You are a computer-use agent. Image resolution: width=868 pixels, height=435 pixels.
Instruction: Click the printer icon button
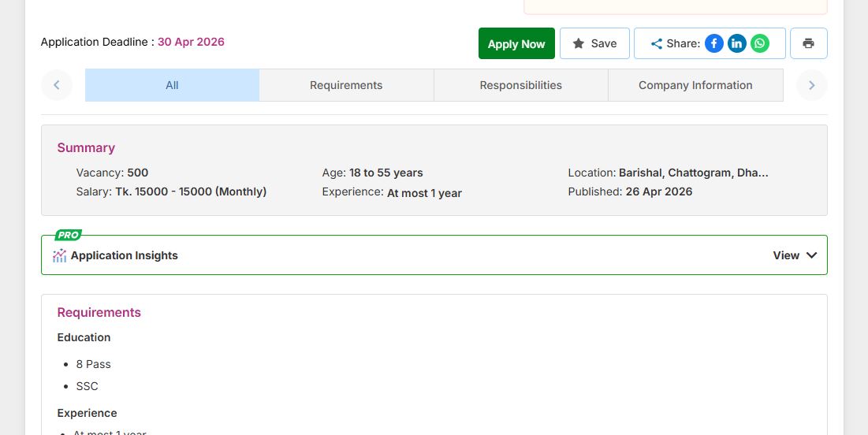pos(808,43)
